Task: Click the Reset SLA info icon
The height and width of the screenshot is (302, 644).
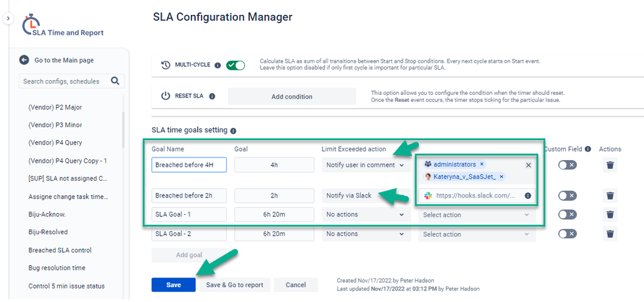Action: click(x=212, y=97)
